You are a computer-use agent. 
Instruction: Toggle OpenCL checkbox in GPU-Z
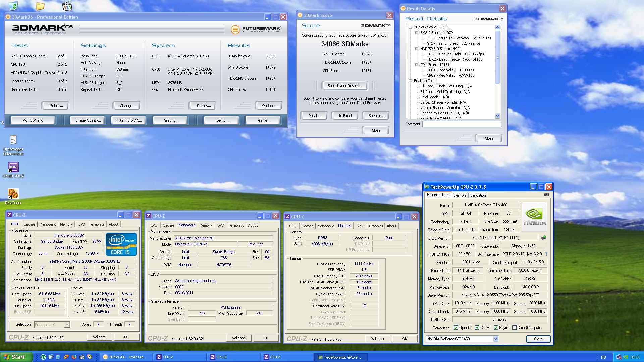456,328
